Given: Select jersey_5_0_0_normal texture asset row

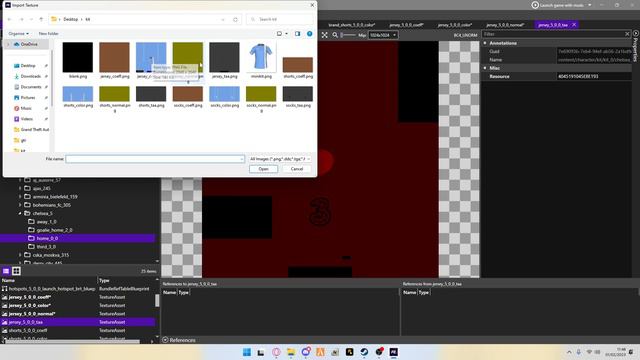Looking at the screenshot, I should pos(78,313).
